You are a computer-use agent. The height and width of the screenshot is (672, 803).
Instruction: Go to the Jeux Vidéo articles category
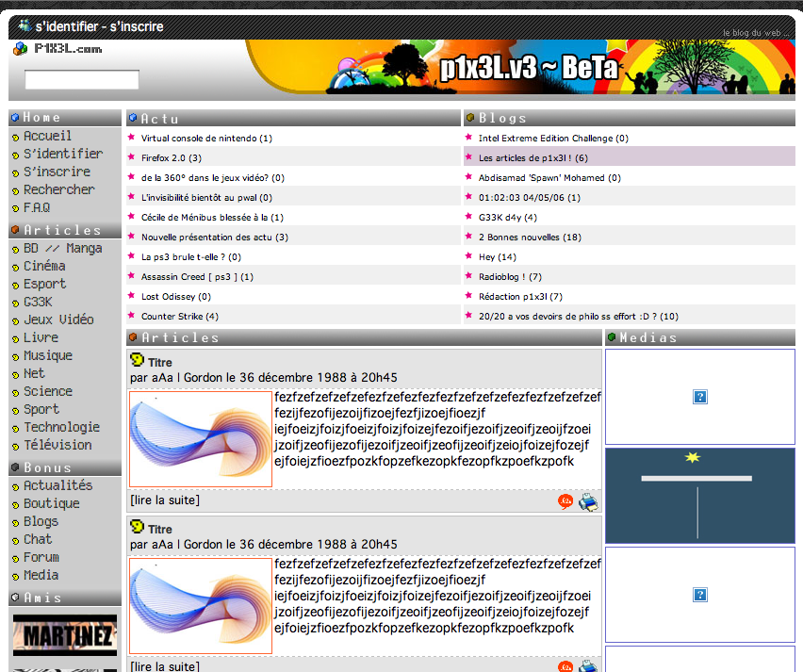(x=58, y=320)
